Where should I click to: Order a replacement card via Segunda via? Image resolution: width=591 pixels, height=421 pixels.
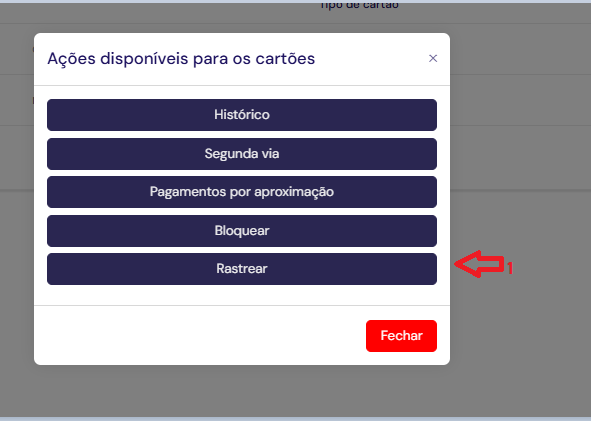pos(242,154)
